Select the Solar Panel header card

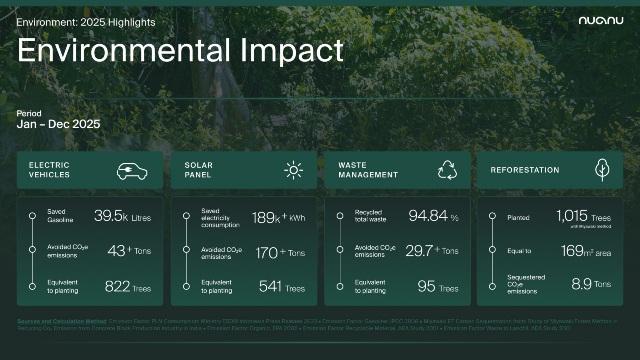click(244, 170)
